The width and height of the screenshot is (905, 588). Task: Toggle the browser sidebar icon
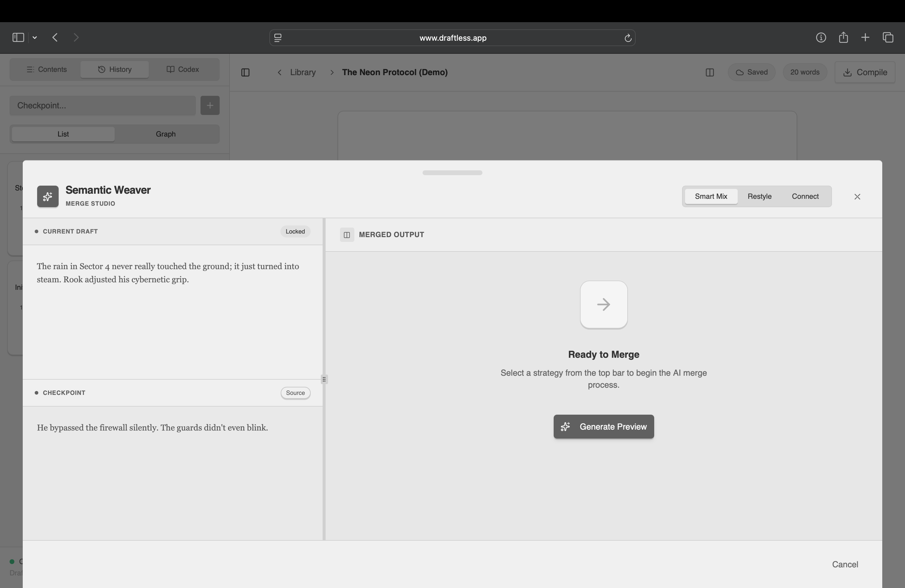point(18,37)
